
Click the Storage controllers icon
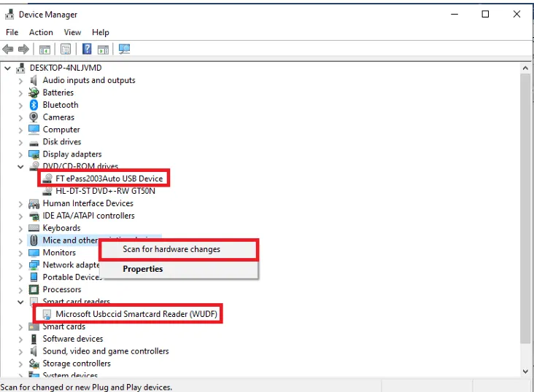(34, 364)
